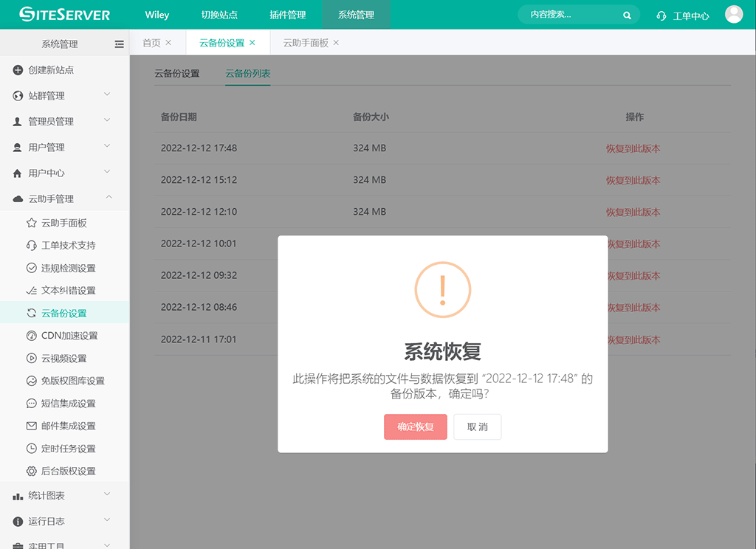Screen dimensions: 756x549
Task: Click the 云视频设置 play icon
Action: click(x=32, y=359)
